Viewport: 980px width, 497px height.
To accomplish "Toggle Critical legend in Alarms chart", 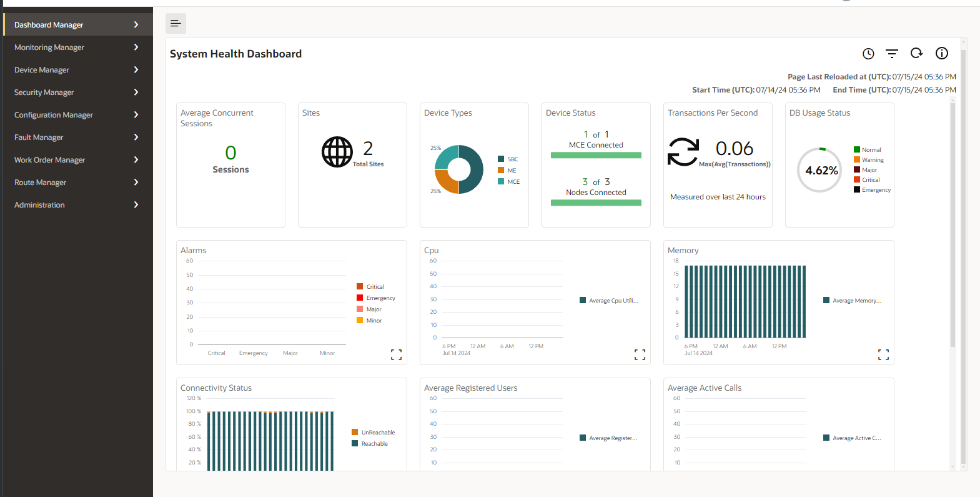I will tap(370, 286).
